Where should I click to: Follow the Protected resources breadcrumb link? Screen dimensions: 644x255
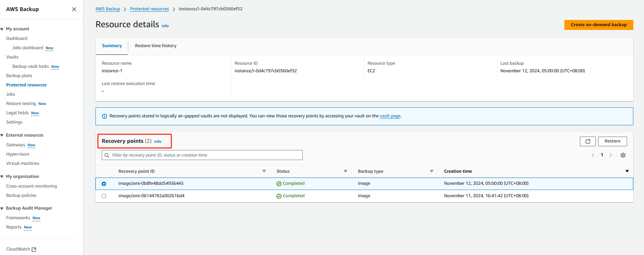pos(149,9)
